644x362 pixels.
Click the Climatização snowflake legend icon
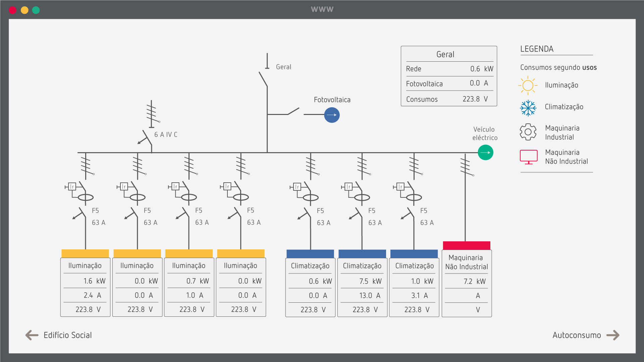click(x=528, y=108)
